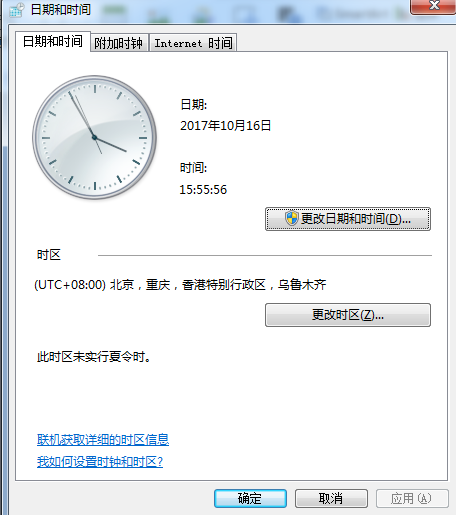Select the 日期和时间 tab
Viewport: 456px width, 515px height.
53,42
